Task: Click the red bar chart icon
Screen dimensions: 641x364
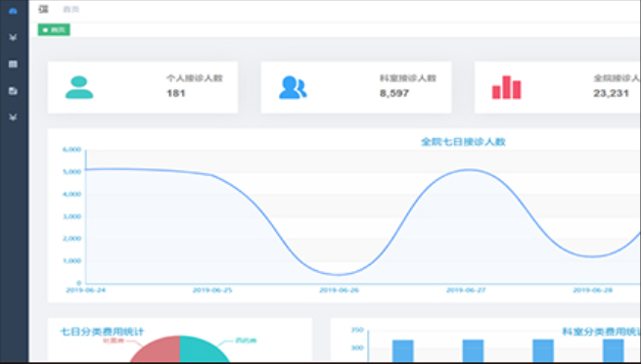Action: (507, 87)
